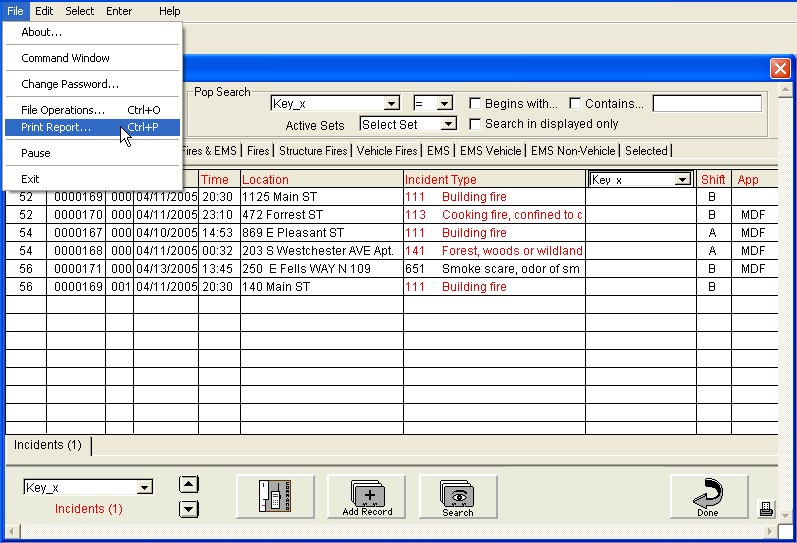Image resolution: width=797 pixels, height=543 pixels.
Task: Close the incidents window
Action: [780, 68]
